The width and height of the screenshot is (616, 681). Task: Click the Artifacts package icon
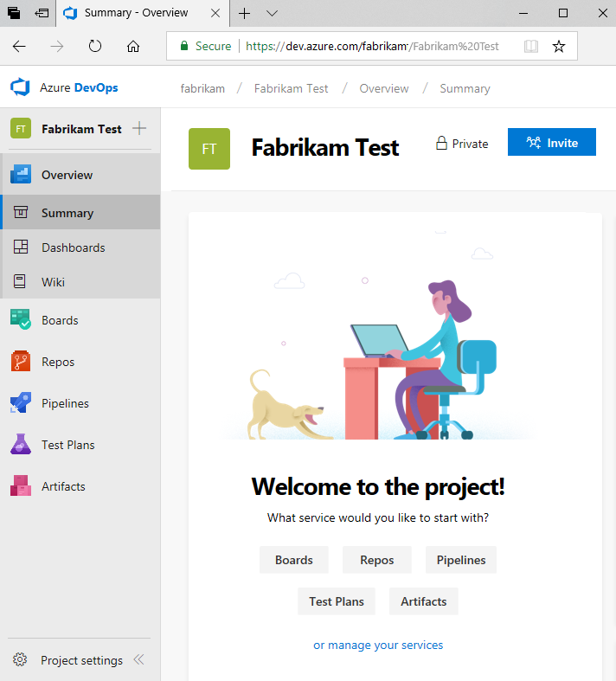coord(21,486)
